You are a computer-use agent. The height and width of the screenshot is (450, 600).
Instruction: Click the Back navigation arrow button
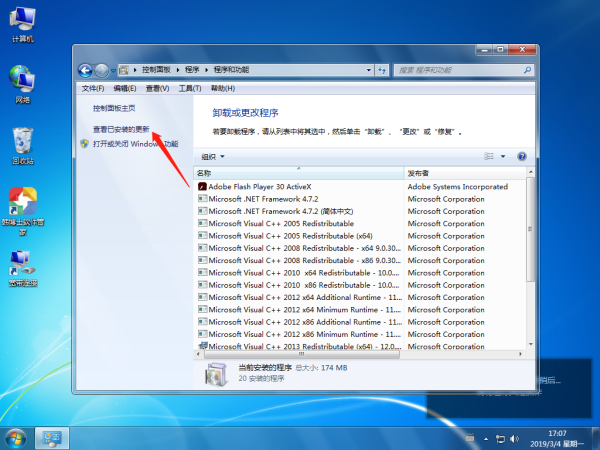click(x=85, y=70)
